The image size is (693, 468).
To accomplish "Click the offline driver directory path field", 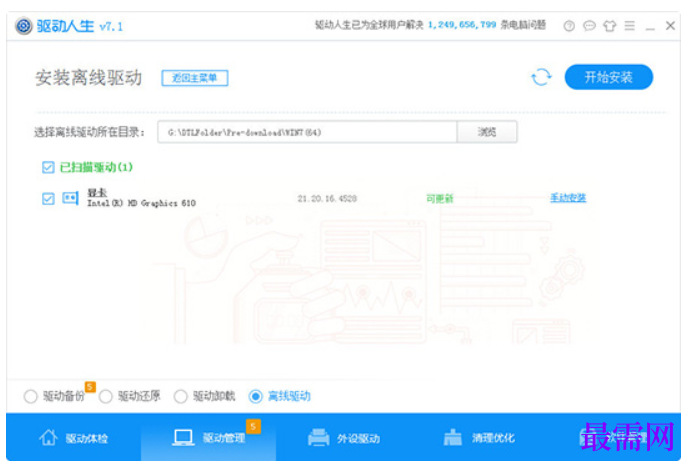I will [x=307, y=132].
